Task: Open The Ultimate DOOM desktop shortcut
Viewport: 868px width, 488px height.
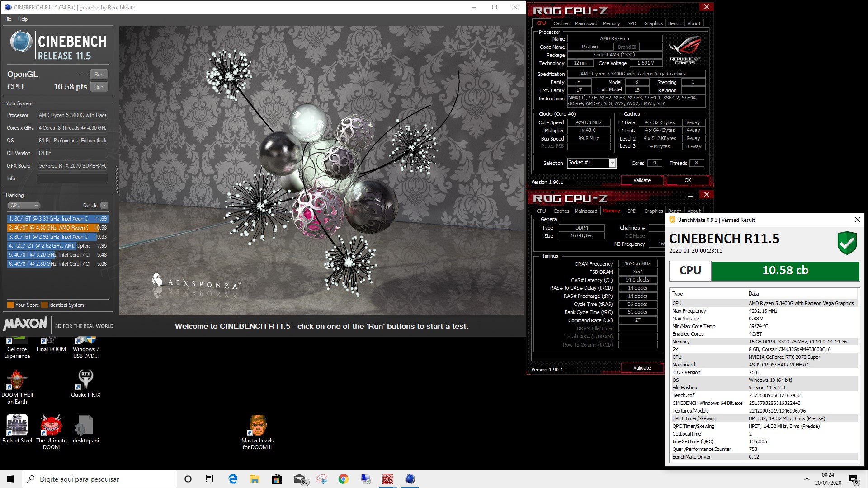Action: click(51, 432)
